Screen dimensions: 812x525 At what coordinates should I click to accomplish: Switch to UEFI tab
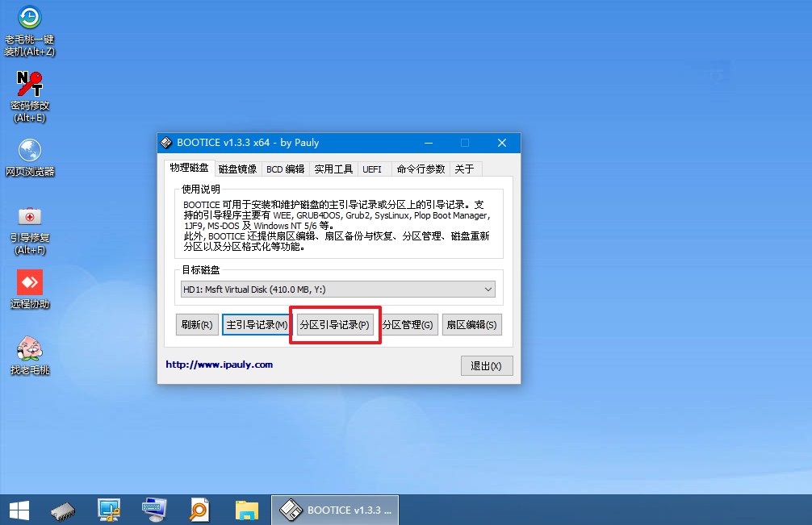click(372, 169)
